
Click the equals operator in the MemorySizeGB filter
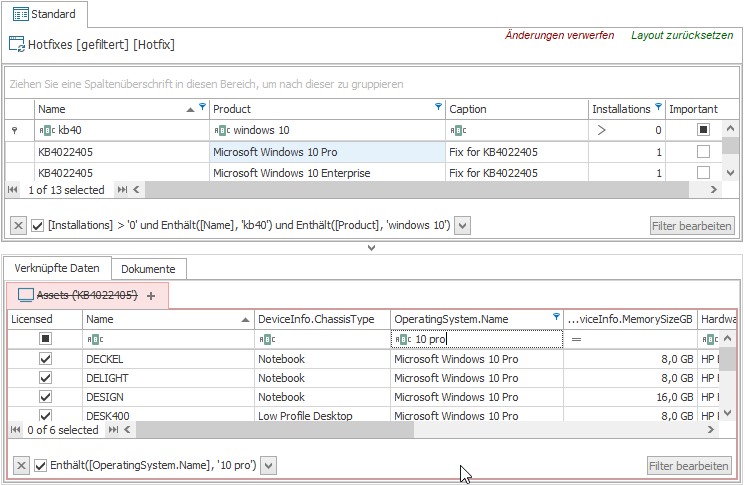[576, 339]
